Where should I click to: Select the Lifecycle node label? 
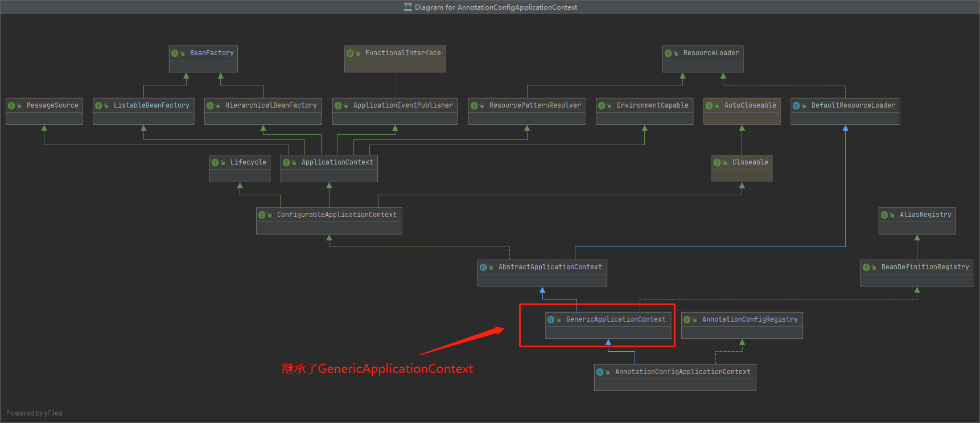point(248,162)
